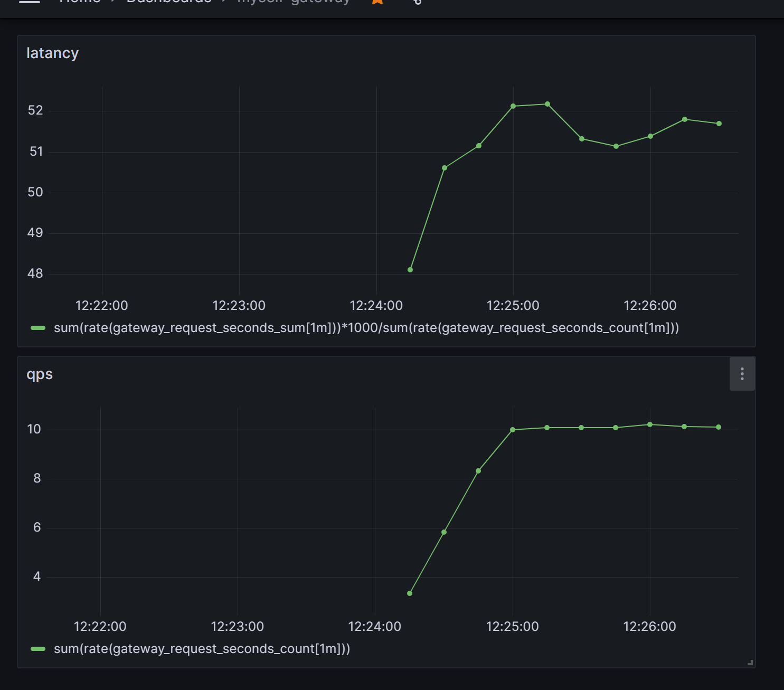Screen dimensions: 784x690
Task: Select the qps data point near 6
Action: coord(444,532)
